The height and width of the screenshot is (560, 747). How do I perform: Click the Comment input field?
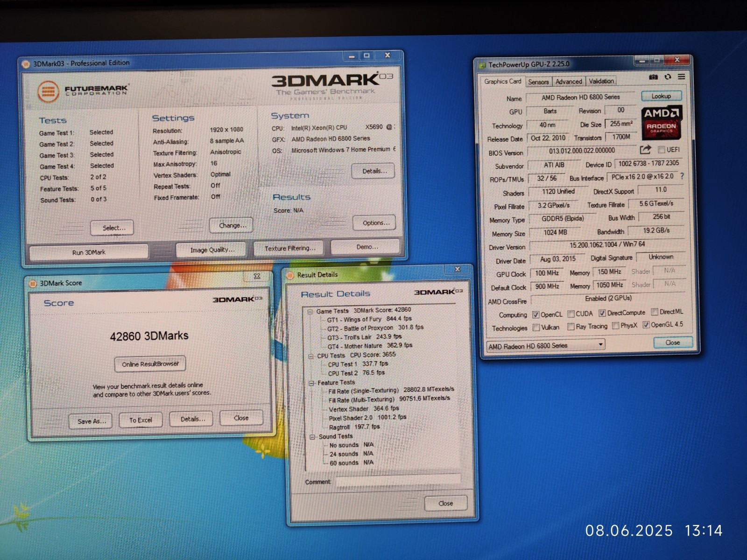point(398,480)
